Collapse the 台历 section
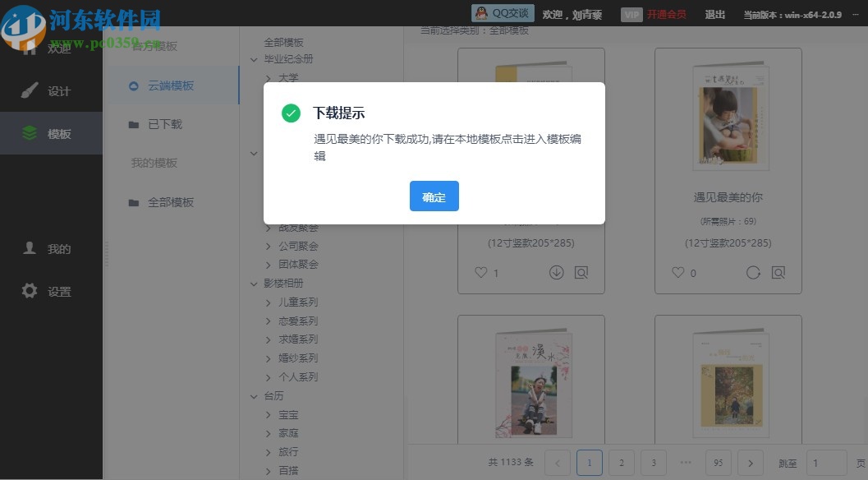This screenshot has height=480, width=868. tap(254, 395)
